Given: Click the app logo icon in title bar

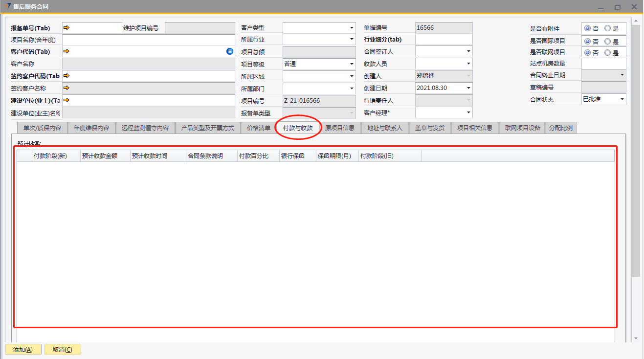Looking at the screenshot, I should point(7,6).
